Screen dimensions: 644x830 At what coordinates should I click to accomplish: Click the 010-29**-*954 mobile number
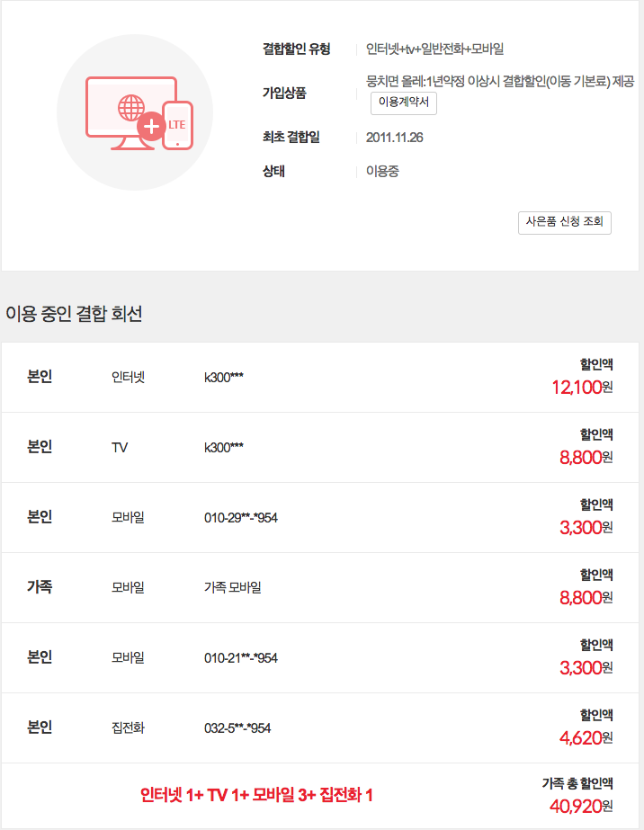241,518
